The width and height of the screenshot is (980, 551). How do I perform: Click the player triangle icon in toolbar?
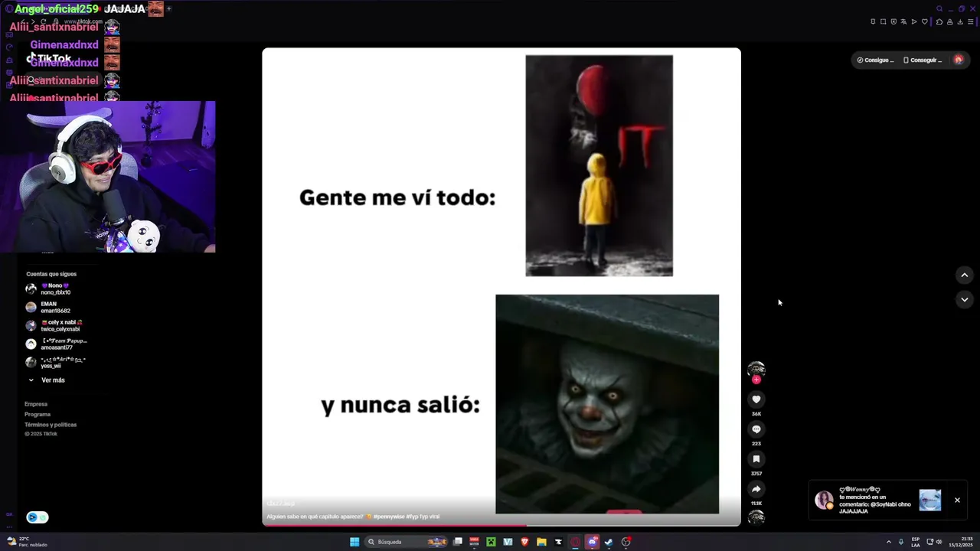click(914, 21)
